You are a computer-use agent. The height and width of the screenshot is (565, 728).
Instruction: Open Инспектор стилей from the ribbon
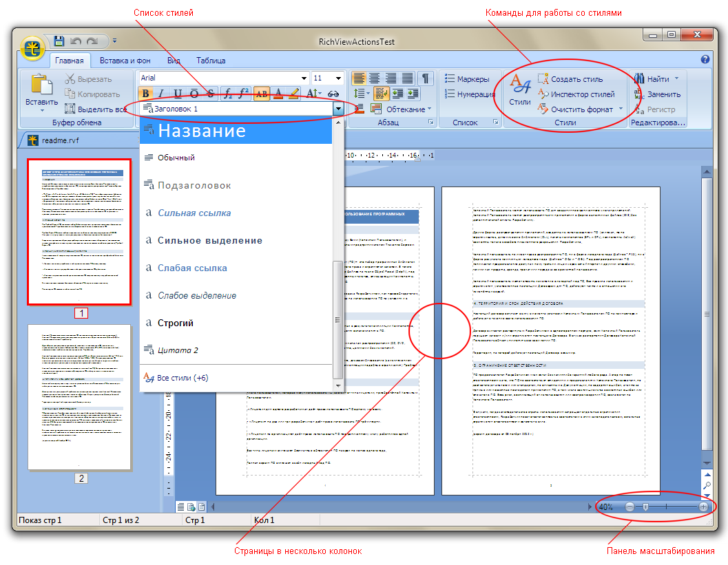(543, 94)
